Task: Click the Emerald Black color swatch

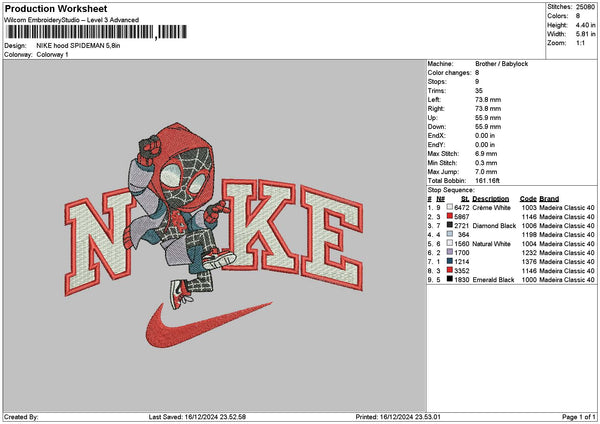Action: (450, 279)
